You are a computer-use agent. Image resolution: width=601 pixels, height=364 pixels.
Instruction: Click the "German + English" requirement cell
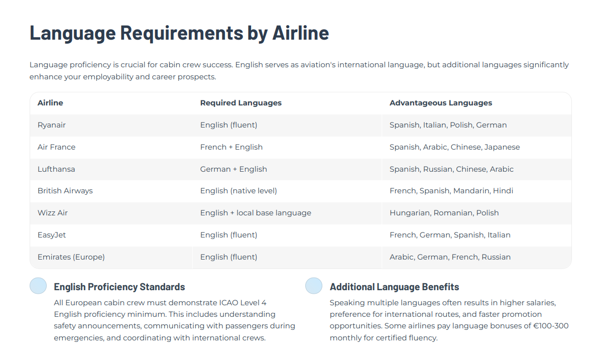point(233,169)
